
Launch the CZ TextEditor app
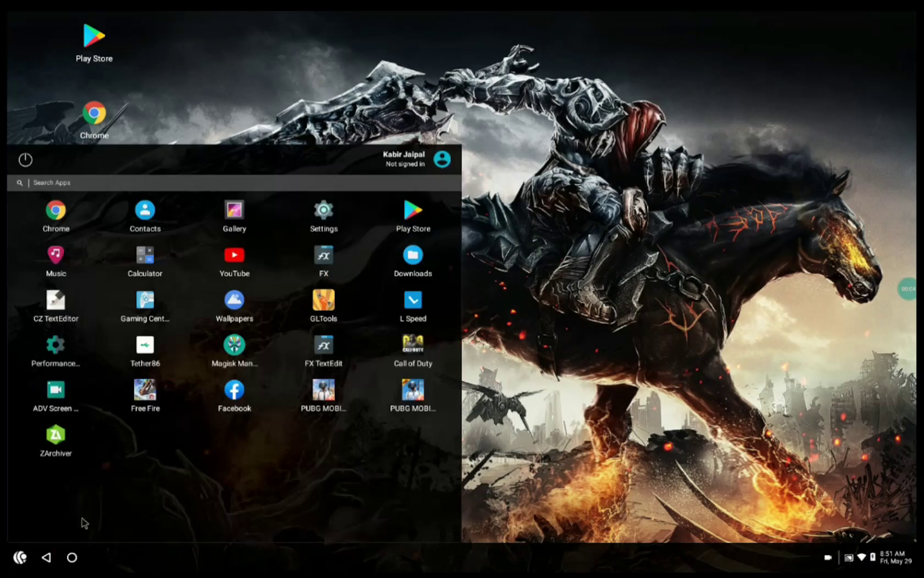(x=56, y=306)
